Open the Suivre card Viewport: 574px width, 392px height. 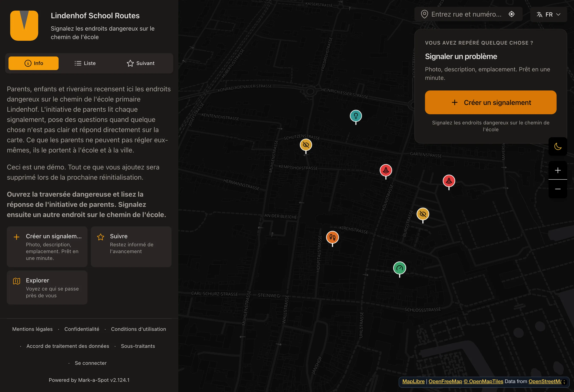coord(131,247)
